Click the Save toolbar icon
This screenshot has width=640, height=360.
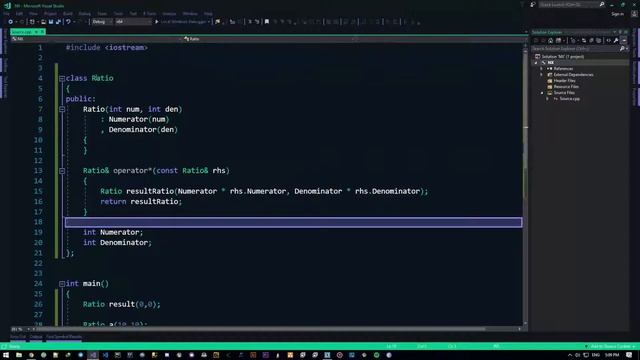[51, 22]
